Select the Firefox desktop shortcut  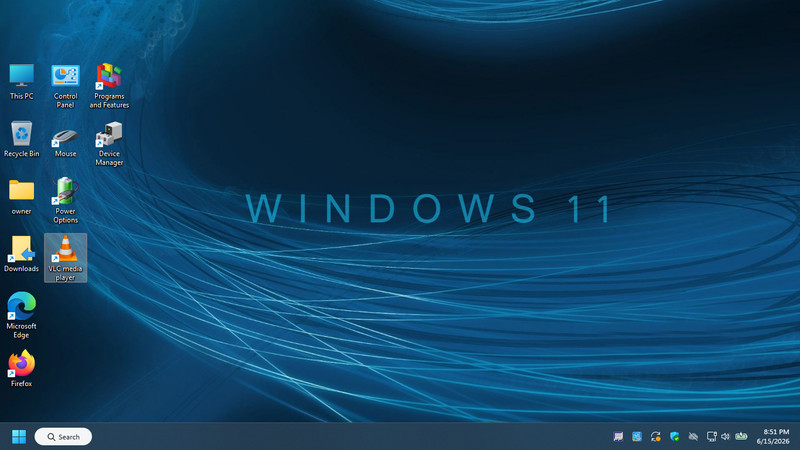click(x=21, y=369)
